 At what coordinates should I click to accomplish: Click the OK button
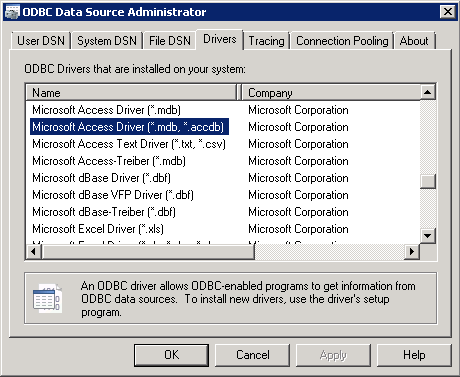(x=171, y=355)
